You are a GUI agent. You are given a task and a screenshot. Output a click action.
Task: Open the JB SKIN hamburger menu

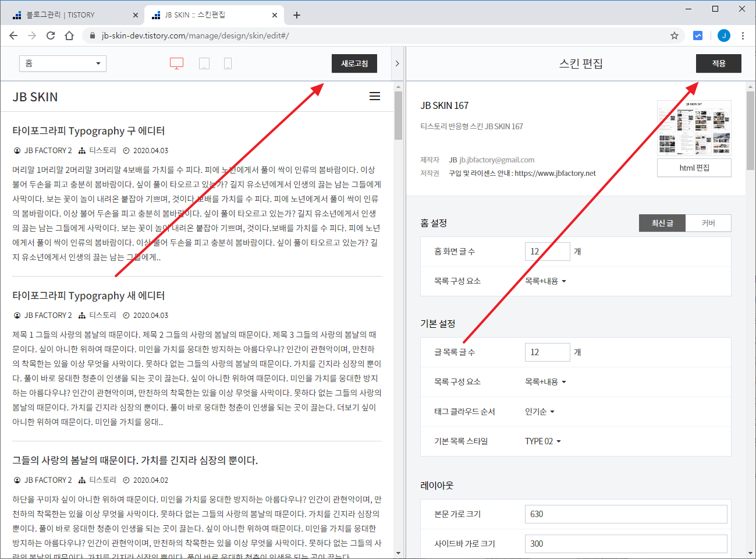[x=375, y=96]
